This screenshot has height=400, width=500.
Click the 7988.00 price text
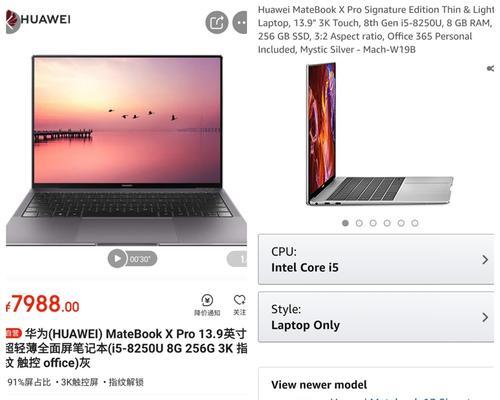point(43,304)
